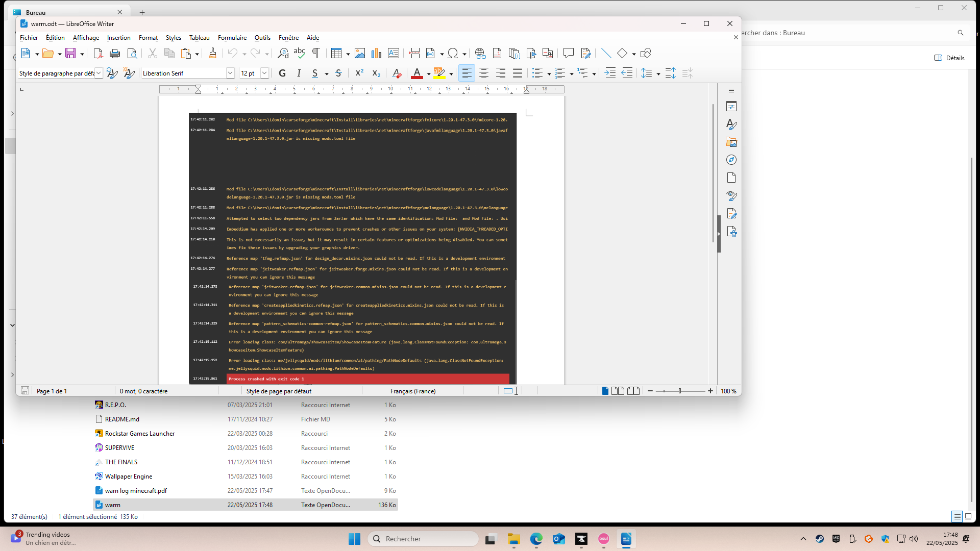Decrease paragraph indent
This screenshot has width=980, height=551.
click(x=627, y=73)
